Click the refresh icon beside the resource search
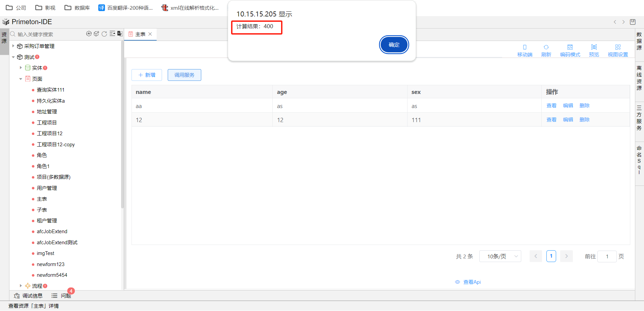The width and height of the screenshot is (644, 311). tap(104, 34)
